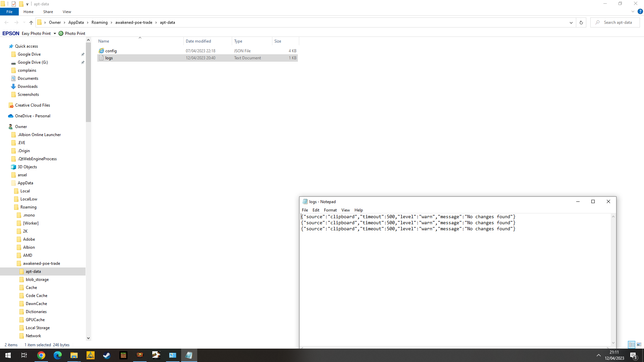Click the config JSON file icon

tap(101, 51)
